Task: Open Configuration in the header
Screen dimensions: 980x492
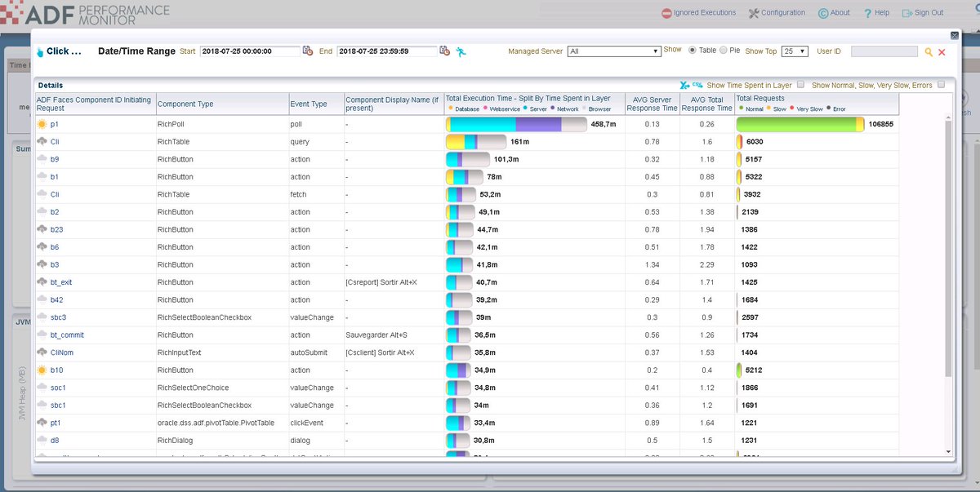Action: [x=776, y=12]
